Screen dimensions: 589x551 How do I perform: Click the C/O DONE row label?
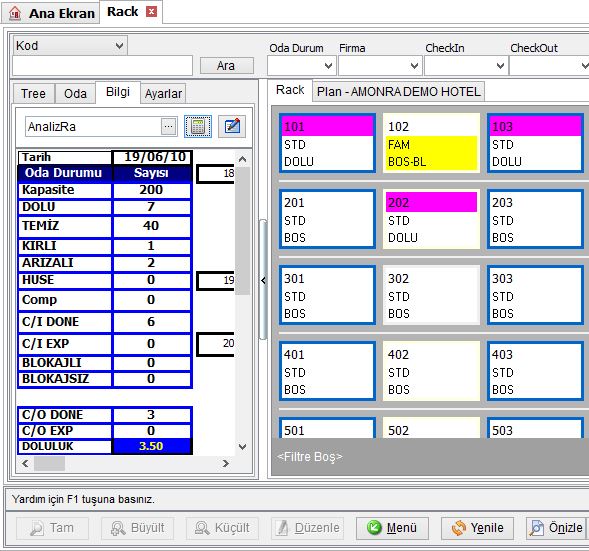click(65, 415)
